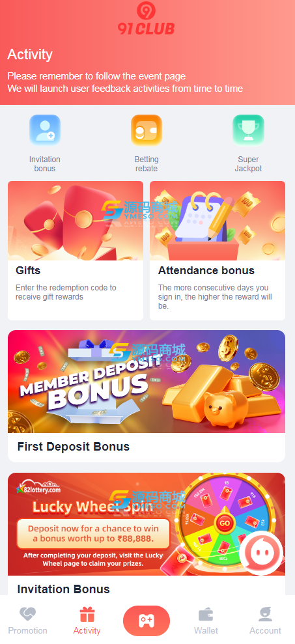Click the Super Jackpot label text

click(x=248, y=164)
